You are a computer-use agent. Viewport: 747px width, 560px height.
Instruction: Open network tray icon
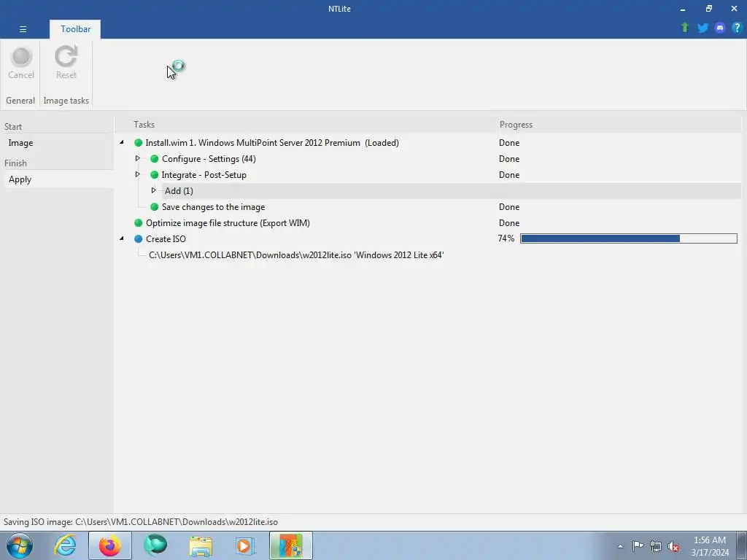[656, 546]
